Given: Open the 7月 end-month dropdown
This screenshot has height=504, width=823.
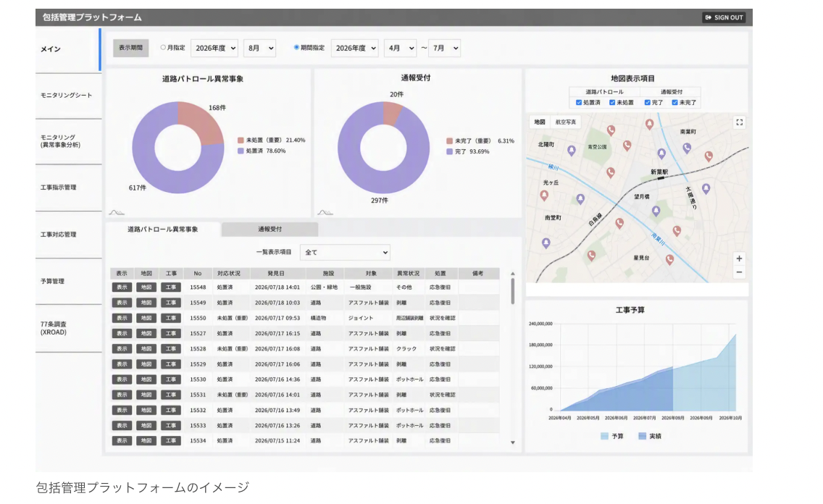Looking at the screenshot, I should click(445, 49).
